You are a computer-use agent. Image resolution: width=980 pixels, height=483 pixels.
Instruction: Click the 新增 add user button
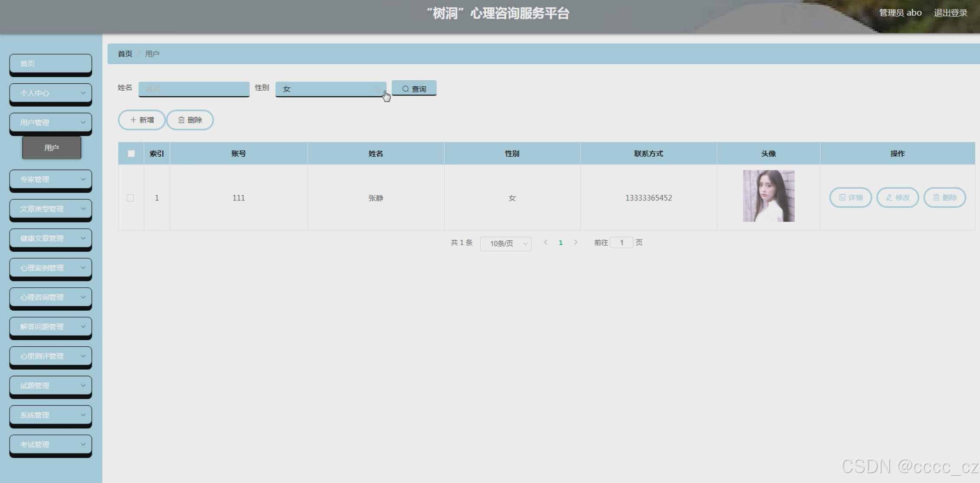(x=142, y=120)
